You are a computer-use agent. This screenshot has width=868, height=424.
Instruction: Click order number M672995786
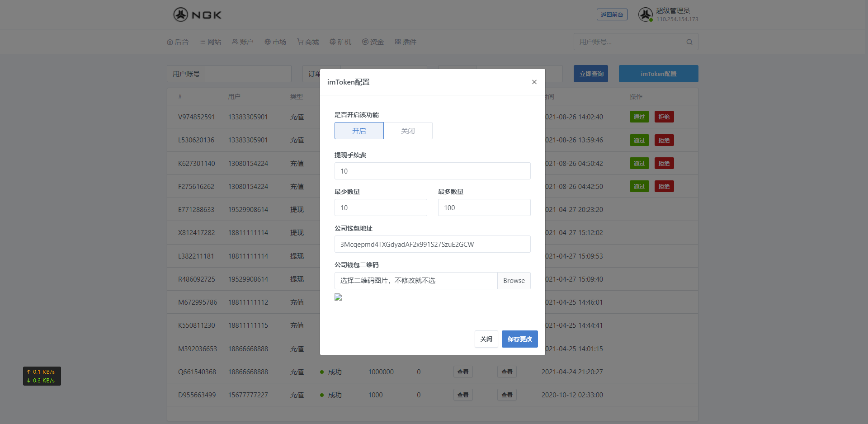[198, 302]
